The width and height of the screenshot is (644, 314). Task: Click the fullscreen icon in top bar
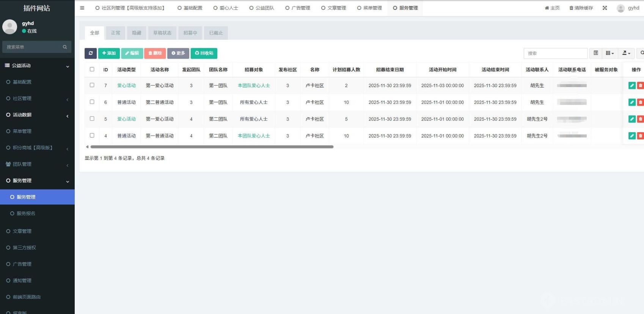(x=605, y=8)
